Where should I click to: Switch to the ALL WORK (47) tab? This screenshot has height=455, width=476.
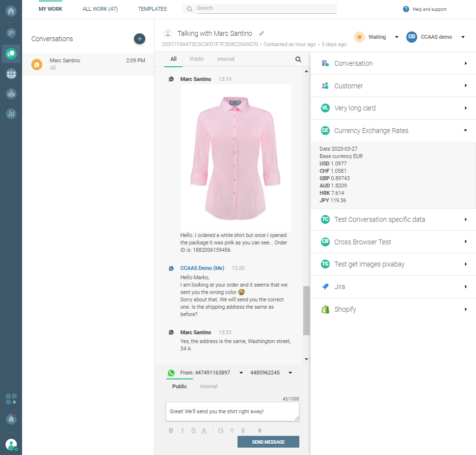[100, 9]
